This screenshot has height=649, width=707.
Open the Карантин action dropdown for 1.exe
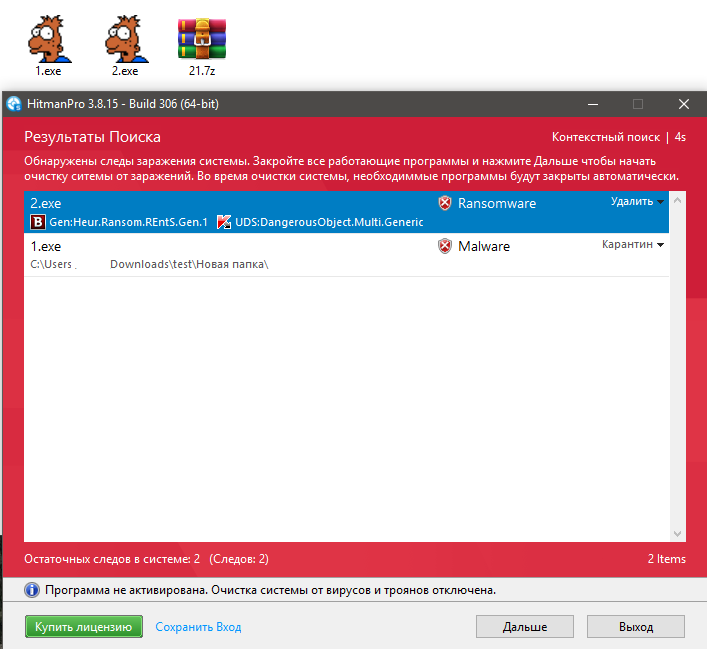point(633,244)
